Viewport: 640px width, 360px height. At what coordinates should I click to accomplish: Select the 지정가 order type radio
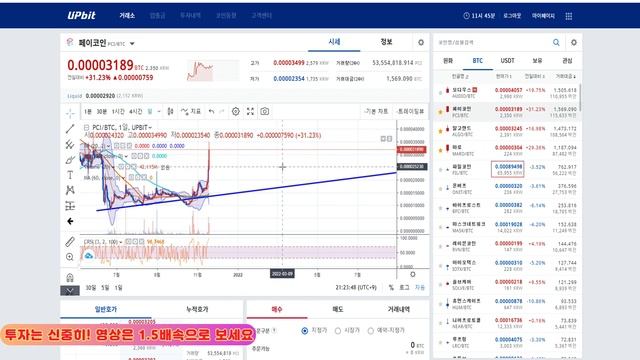coord(305,331)
